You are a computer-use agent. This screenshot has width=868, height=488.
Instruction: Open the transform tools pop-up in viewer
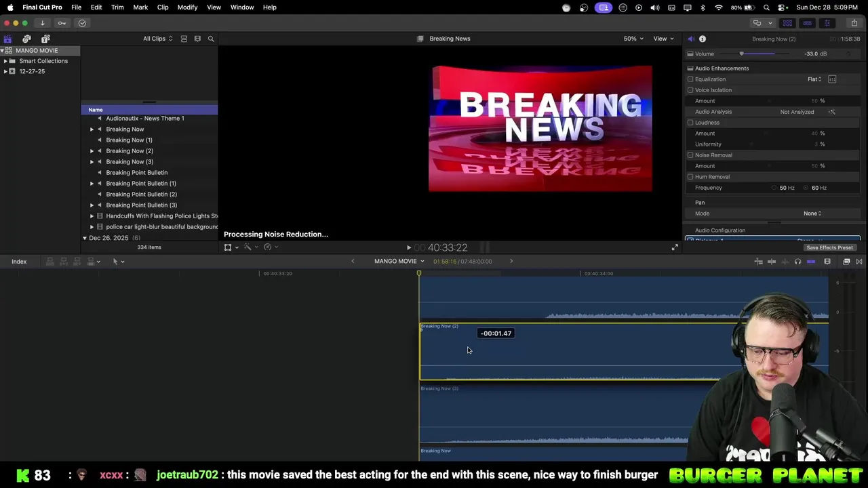click(231, 247)
